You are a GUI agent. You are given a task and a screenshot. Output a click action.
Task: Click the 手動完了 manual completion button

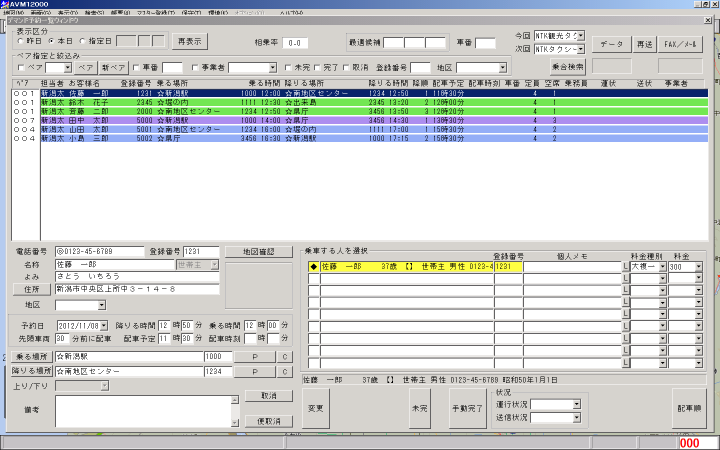click(x=466, y=408)
